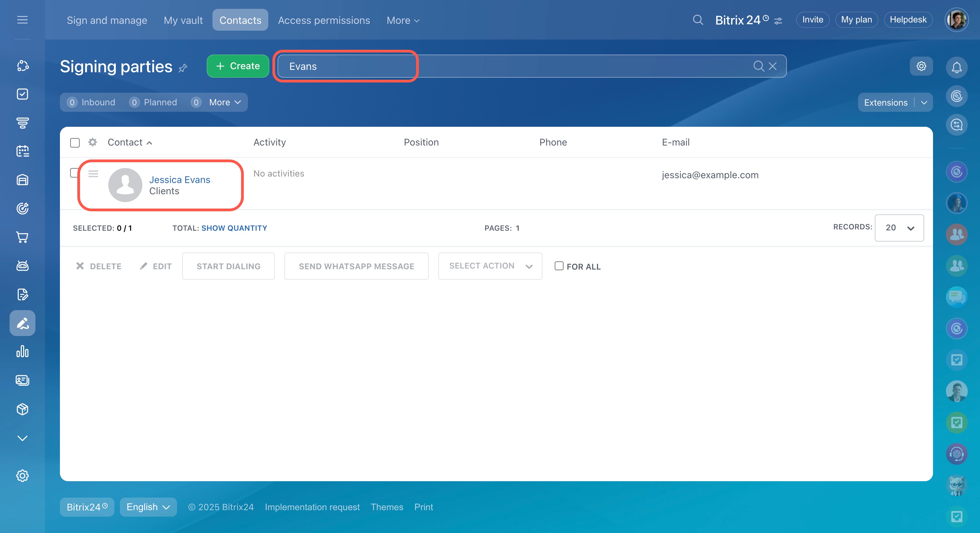This screenshot has height=533, width=980.
Task: Open the hamburger main menu
Action: coord(22,20)
